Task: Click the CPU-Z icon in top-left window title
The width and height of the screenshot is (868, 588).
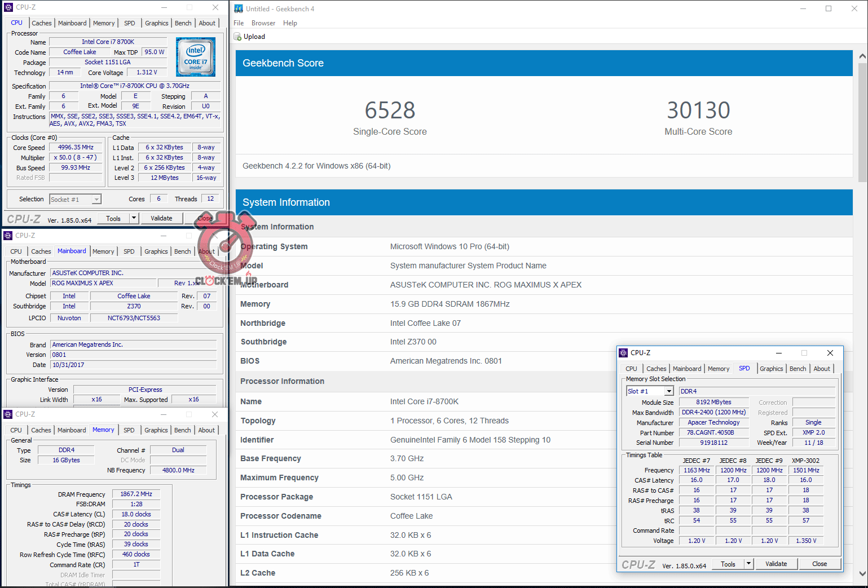Action: click(8, 7)
